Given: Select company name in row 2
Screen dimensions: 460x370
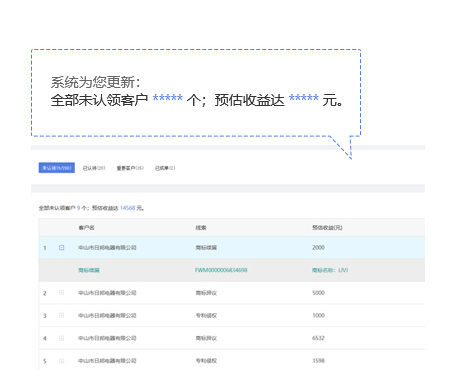Looking at the screenshot, I should point(107,293).
